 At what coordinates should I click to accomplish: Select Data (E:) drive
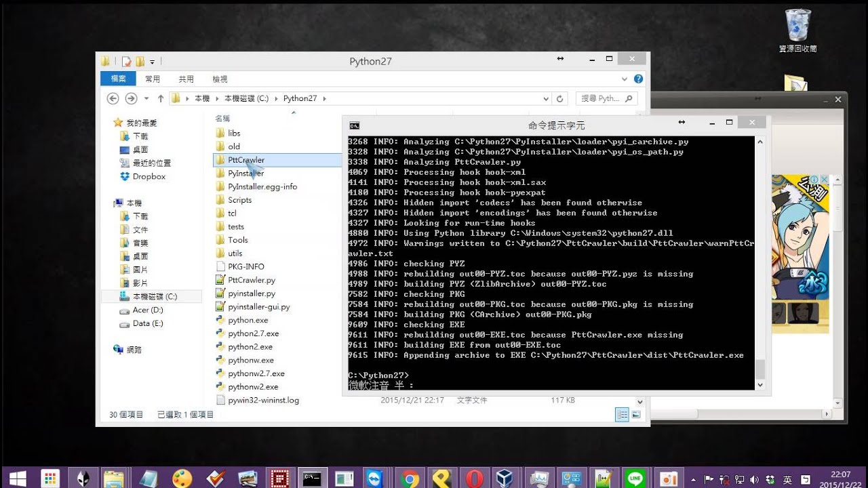pyautogui.click(x=142, y=323)
